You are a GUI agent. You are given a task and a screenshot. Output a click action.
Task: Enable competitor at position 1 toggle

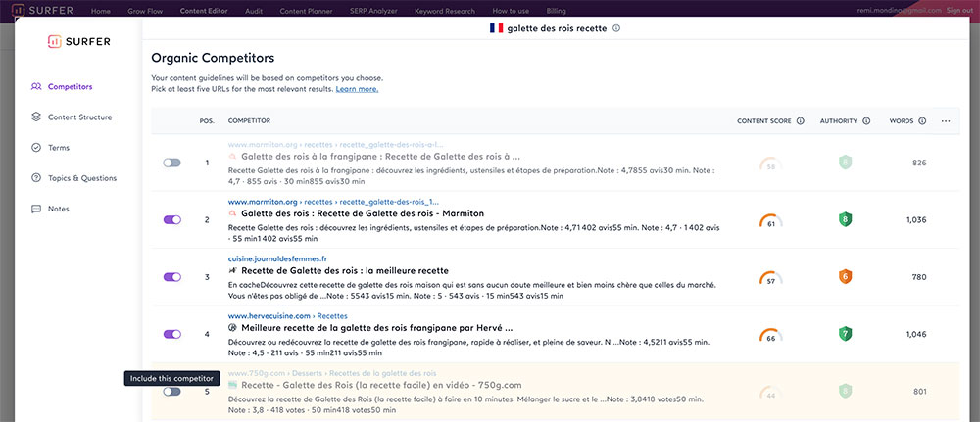point(171,163)
